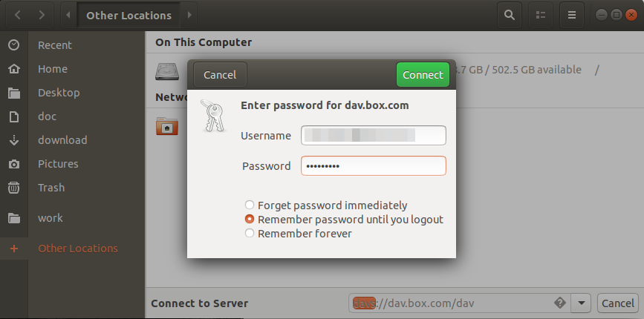The image size is (644, 319).
Task: Select Remember forever radio button
Action: click(250, 233)
